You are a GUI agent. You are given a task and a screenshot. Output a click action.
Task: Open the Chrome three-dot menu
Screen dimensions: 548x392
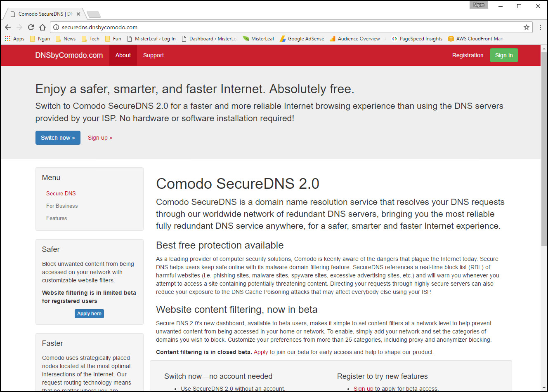click(540, 27)
